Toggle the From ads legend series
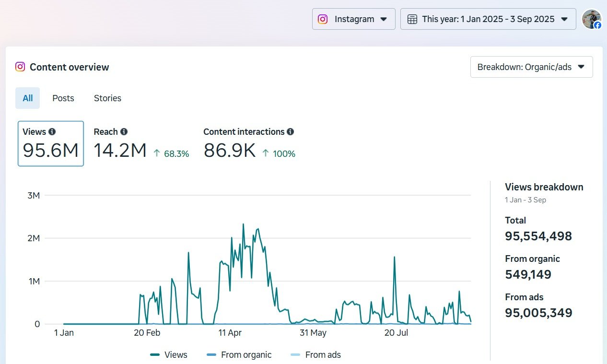Viewport: 607px width, 364px height. click(x=316, y=355)
